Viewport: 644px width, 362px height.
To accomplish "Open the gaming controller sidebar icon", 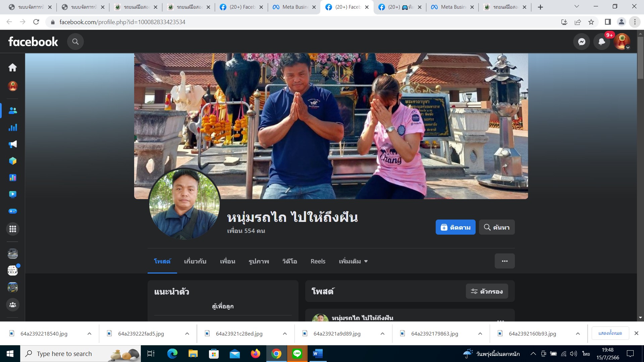I will pos(13,211).
